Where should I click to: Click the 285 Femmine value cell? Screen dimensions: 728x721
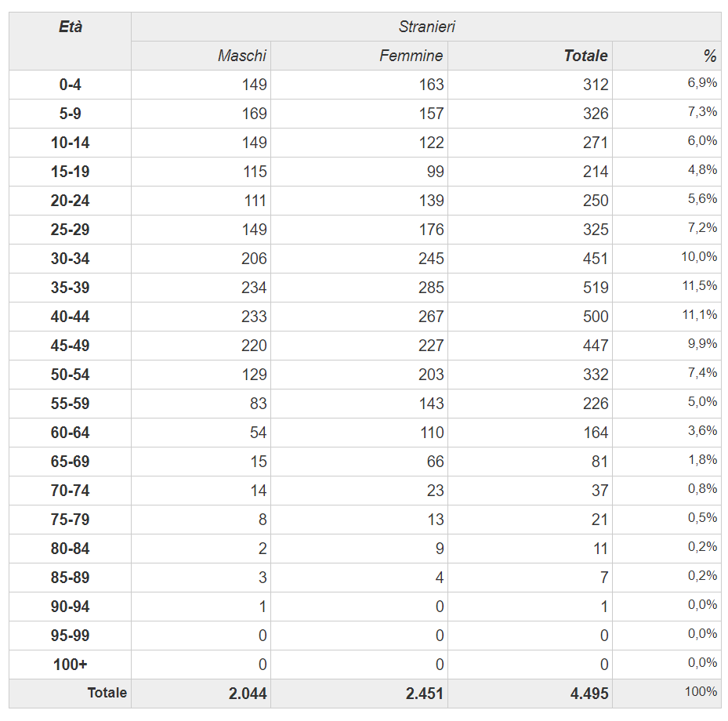[x=430, y=288]
